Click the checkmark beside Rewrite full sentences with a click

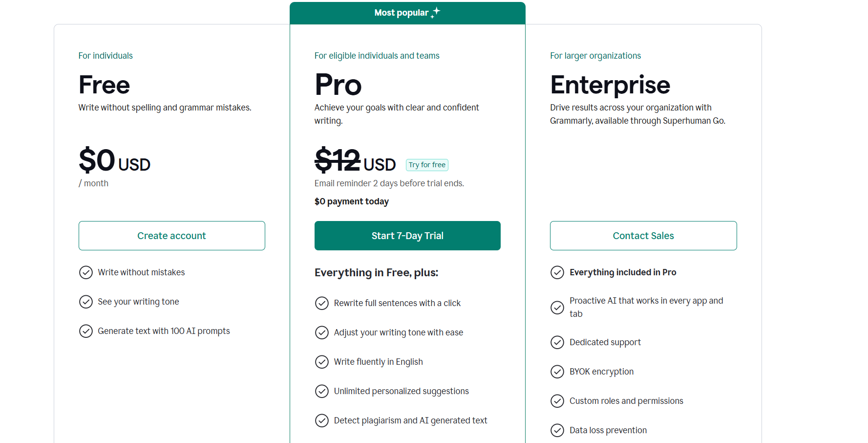(x=322, y=303)
